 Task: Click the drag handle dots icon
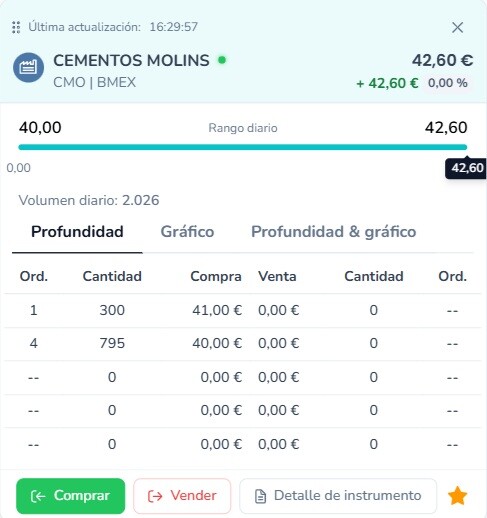click(16, 27)
